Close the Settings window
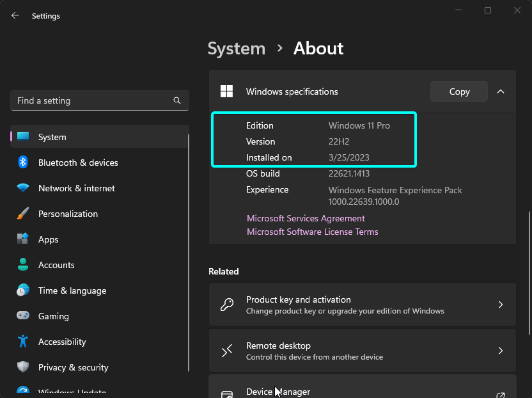Viewport: 532px width, 398px height. 517,10
